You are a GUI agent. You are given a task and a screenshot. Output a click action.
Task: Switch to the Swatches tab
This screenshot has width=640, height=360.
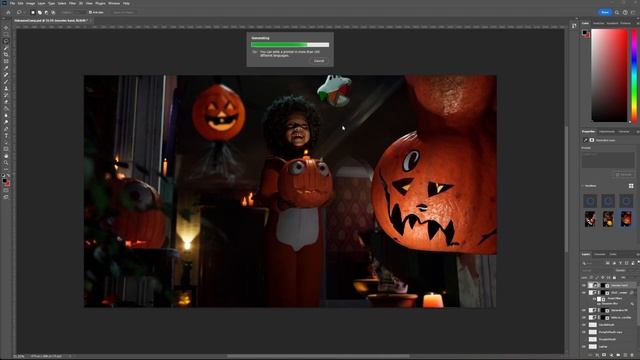tap(598, 23)
